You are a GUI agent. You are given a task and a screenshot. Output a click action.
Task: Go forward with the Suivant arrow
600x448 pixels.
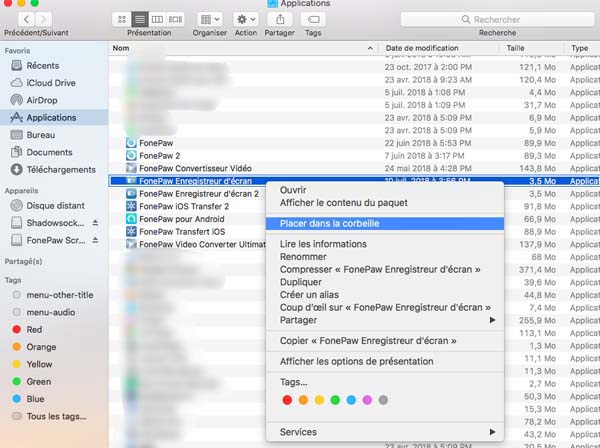(x=44, y=19)
